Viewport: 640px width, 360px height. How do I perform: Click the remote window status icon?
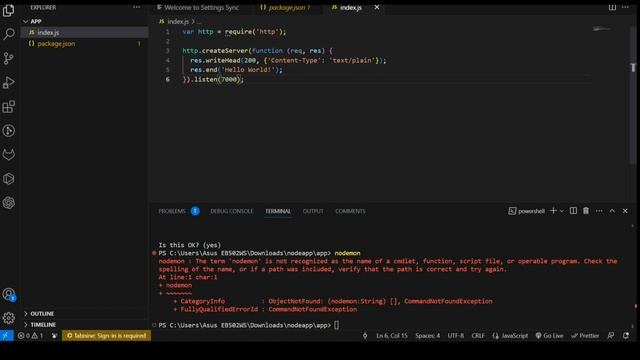coord(6,336)
